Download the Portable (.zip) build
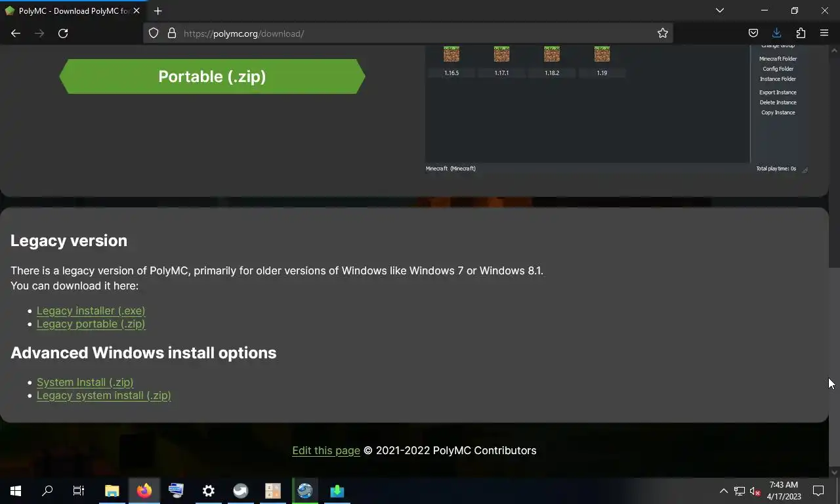Image resolution: width=840 pixels, height=504 pixels. (212, 76)
